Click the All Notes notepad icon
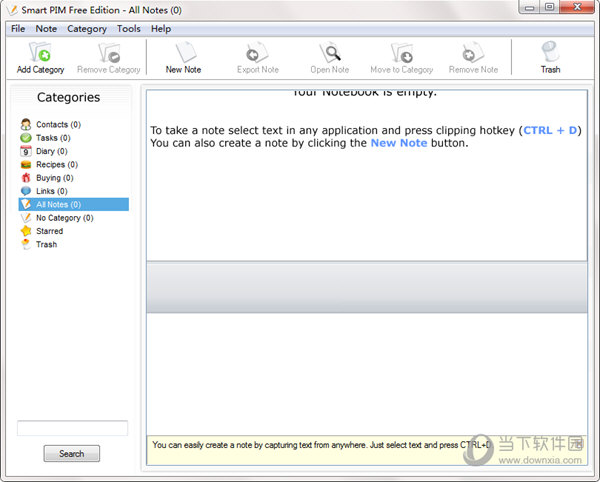The image size is (600, 482). [x=26, y=204]
